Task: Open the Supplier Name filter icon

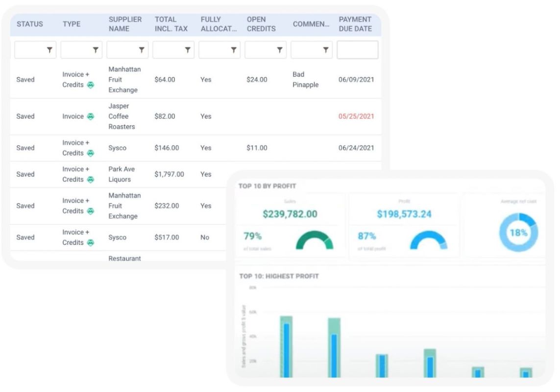Action: (142, 50)
